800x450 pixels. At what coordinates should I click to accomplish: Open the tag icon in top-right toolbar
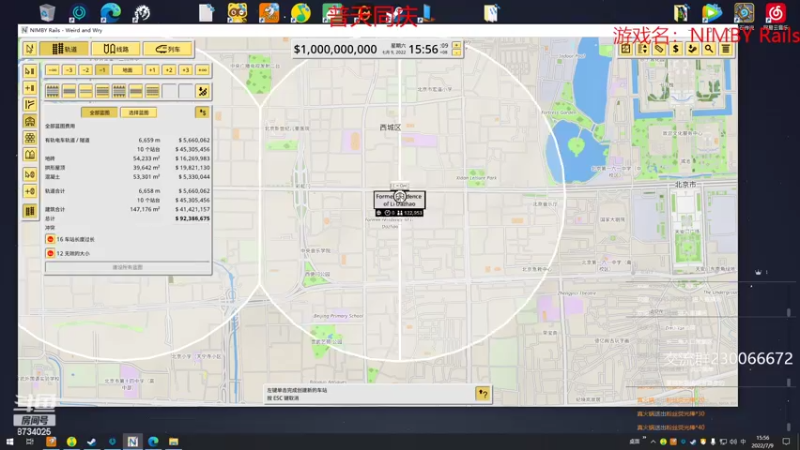pos(659,49)
